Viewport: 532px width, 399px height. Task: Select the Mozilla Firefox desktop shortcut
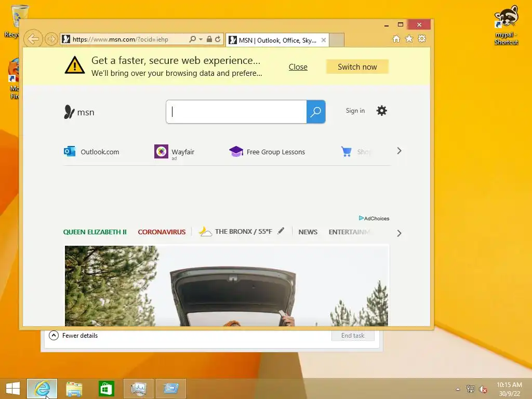point(14,79)
